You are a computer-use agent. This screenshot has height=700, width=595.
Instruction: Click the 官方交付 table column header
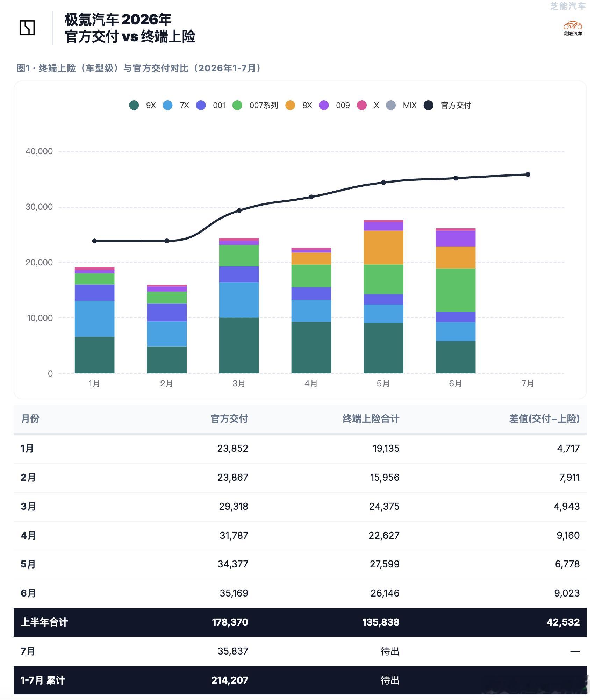click(229, 419)
